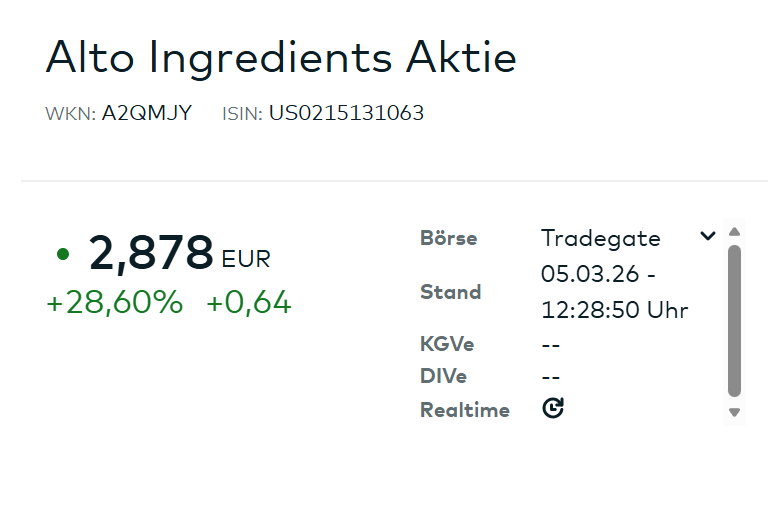Viewport: 768px width, 517px height.
Task: Click the +0,64 absolute change
Action: click(x=249, y=303)
